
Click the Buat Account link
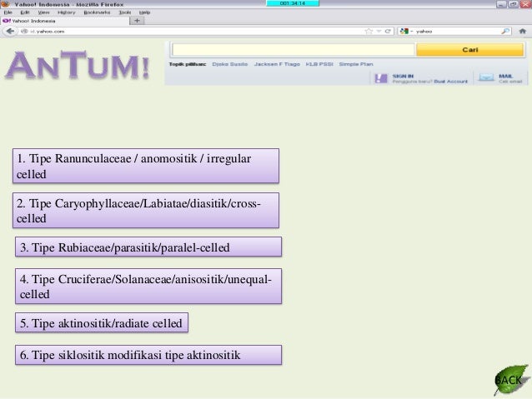pyautogui.click(x=450, y=82)
